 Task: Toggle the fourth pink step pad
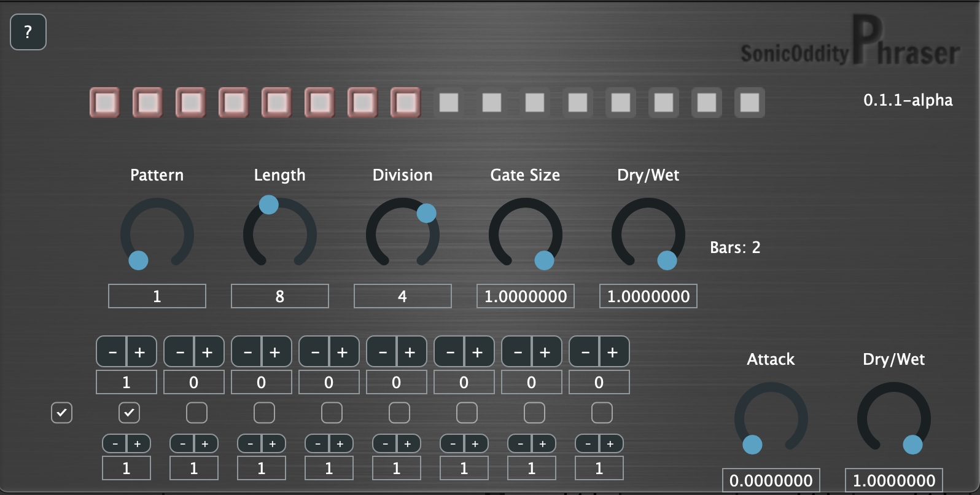tap(234, 103)
